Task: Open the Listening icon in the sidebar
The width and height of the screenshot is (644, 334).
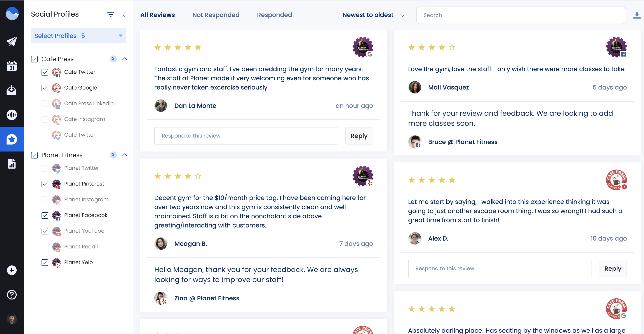Action: click(x=12, y=115)
